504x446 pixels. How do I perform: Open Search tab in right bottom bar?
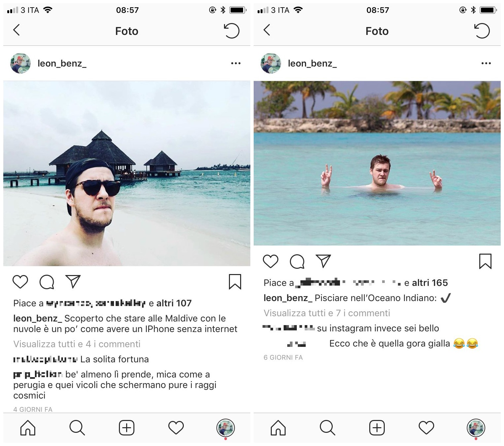(327, 428)
